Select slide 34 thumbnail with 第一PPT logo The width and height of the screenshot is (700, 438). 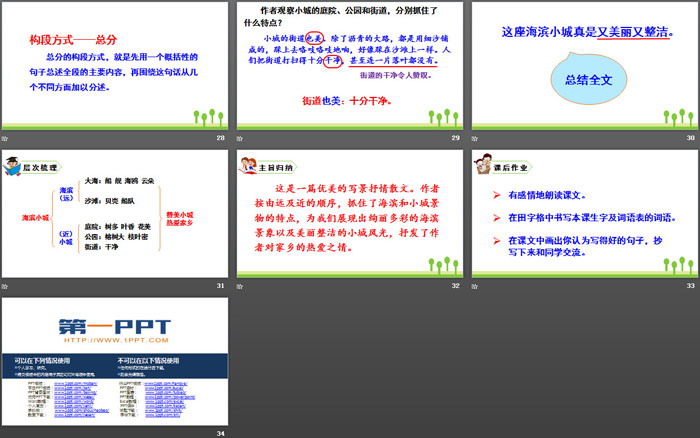pos(115,362)
